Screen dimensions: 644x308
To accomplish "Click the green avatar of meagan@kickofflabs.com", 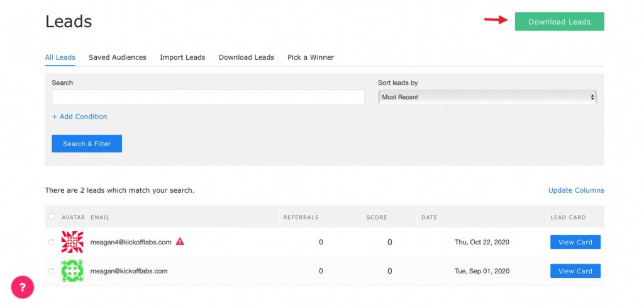I will 72,271.
